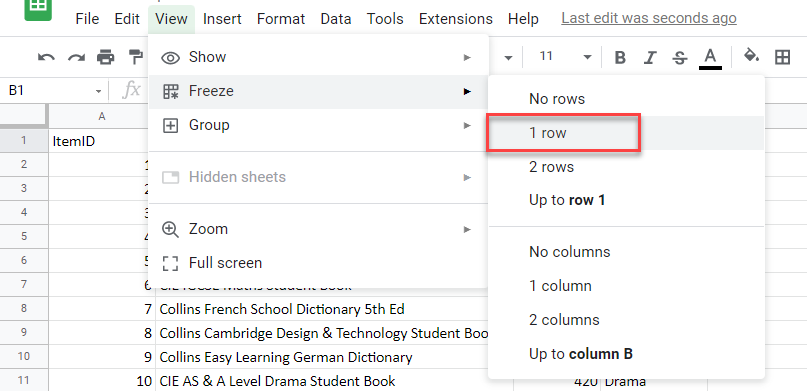This screenshot has height=391, width=807.
Task: Expand the Group submenu arrow
Action: (467, 126)
